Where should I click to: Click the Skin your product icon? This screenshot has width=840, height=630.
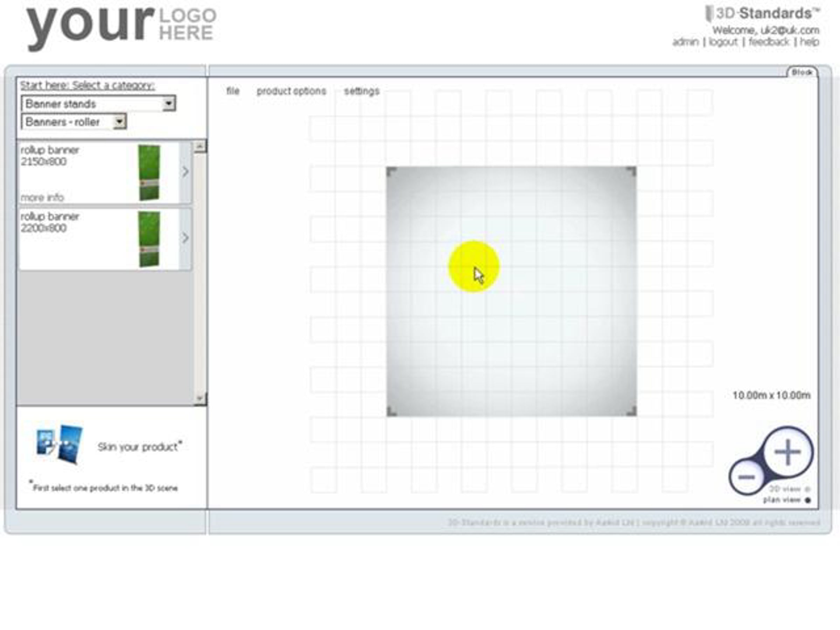[59, 445]
